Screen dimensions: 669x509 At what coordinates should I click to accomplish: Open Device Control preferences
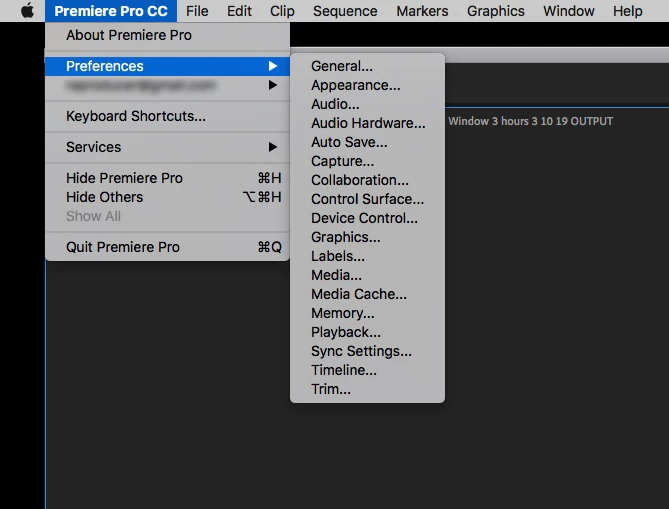367,218
